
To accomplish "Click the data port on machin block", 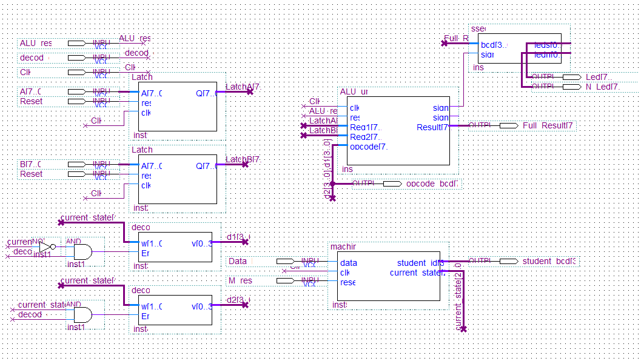I will tap(349, 263).
